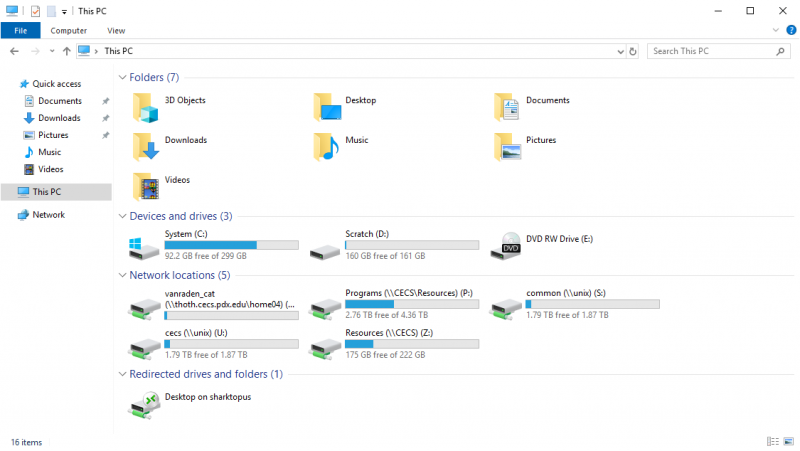Select This PC in navigation pane

56,192
